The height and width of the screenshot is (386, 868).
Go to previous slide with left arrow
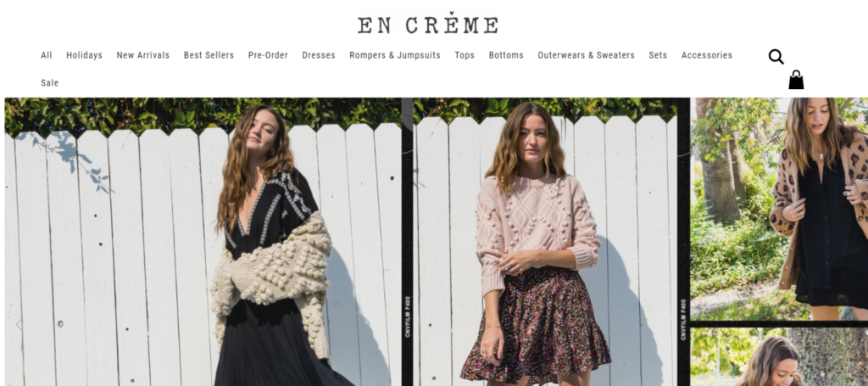point(19,325)
